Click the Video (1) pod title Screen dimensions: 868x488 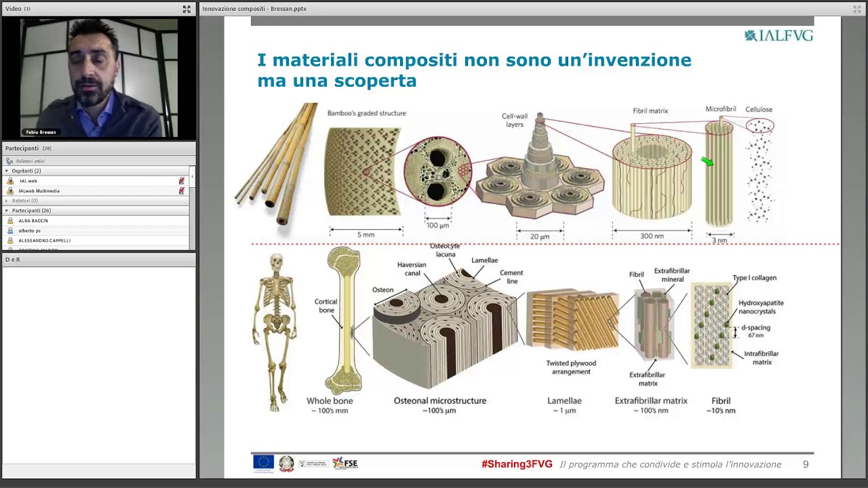18,9
